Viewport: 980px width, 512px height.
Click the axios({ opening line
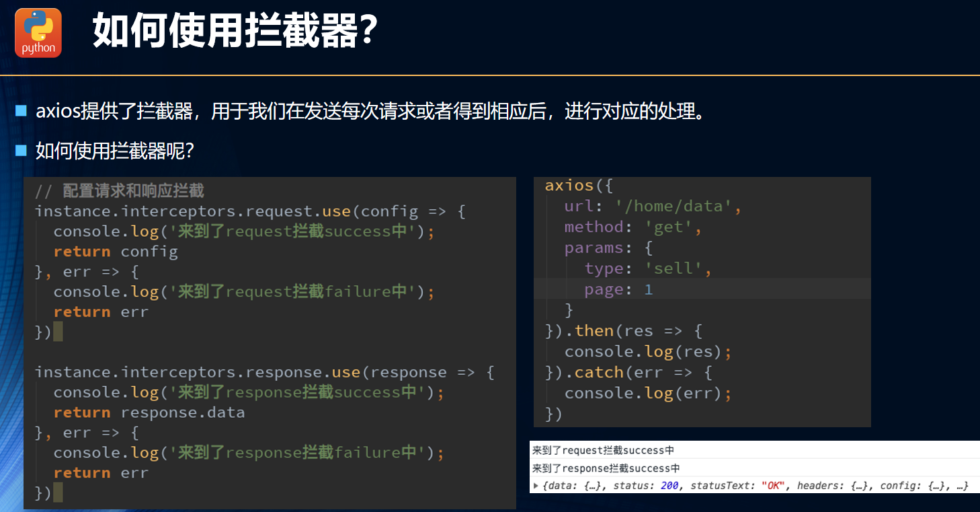pyautogui.click(x=579, y=186)
